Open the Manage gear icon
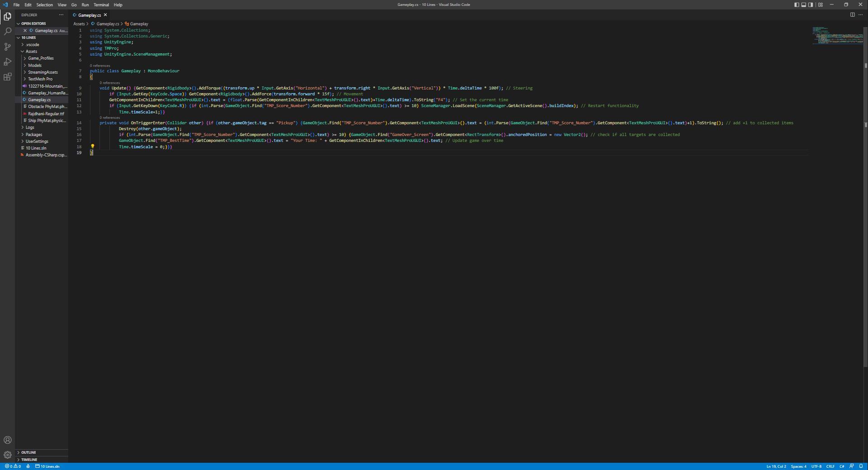 pyautogui.click(x=7, y=455)
